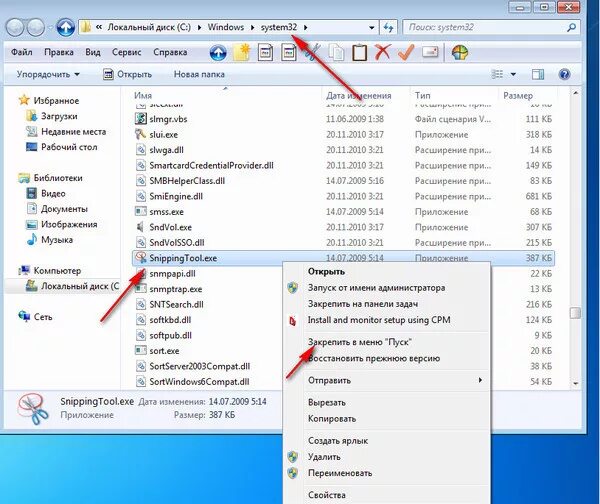Click the Открыть toolbar button
Viewport: 600px width, 504px height.
(x=127, y=74)
